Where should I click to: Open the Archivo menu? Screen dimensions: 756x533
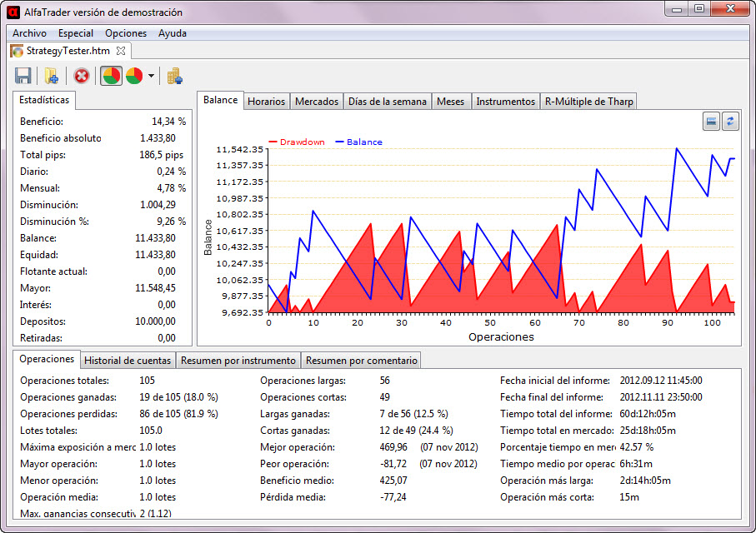tap(29, 33)
